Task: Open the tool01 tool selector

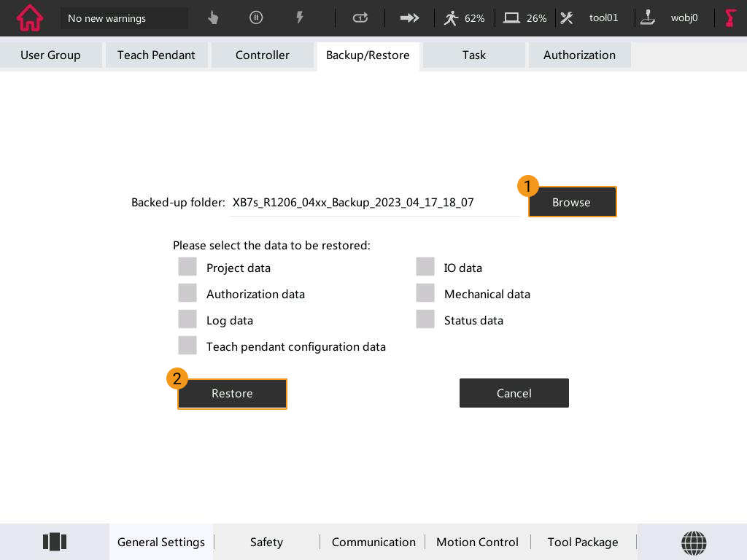Action: coord(592,18)
